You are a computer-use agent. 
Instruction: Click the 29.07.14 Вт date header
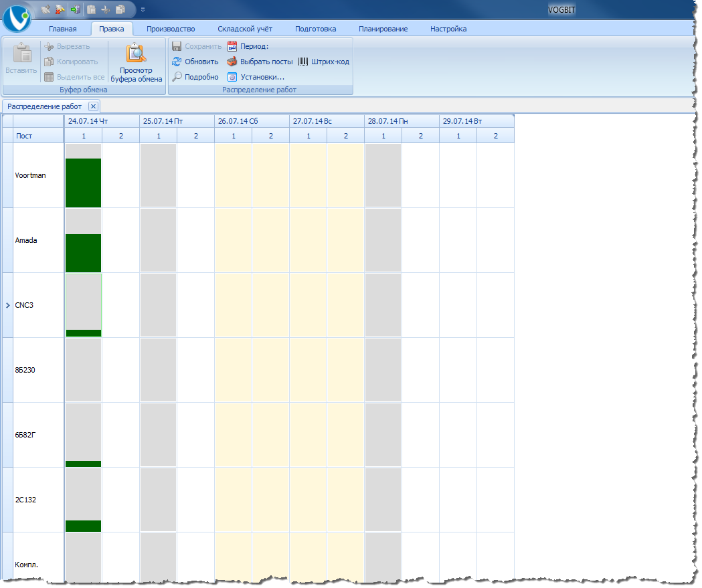476,121
